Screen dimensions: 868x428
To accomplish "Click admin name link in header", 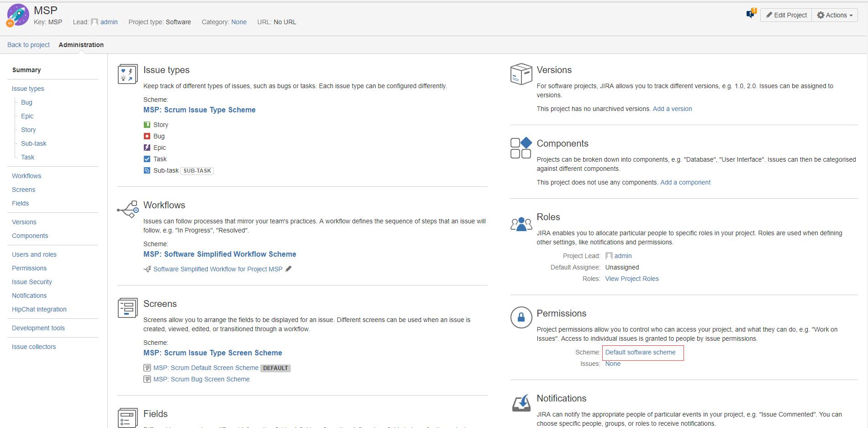I will click(x=109, y=22).
